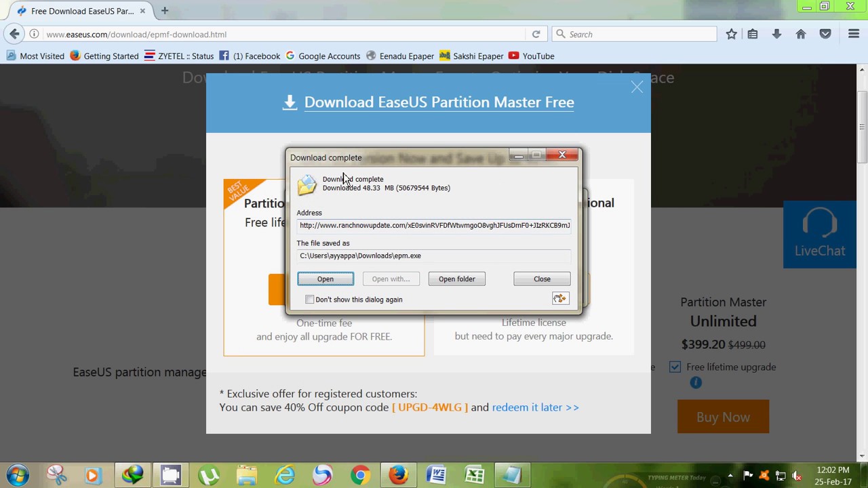This screenshot has height=488, width=868.
Task: Click the Open folder button
Action: tap(456, 279)
